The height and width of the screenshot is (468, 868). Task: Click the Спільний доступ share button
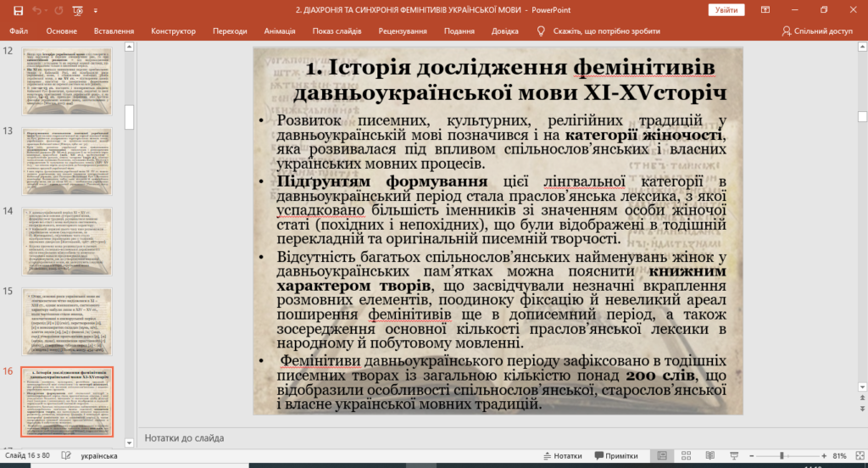[817, 31]
